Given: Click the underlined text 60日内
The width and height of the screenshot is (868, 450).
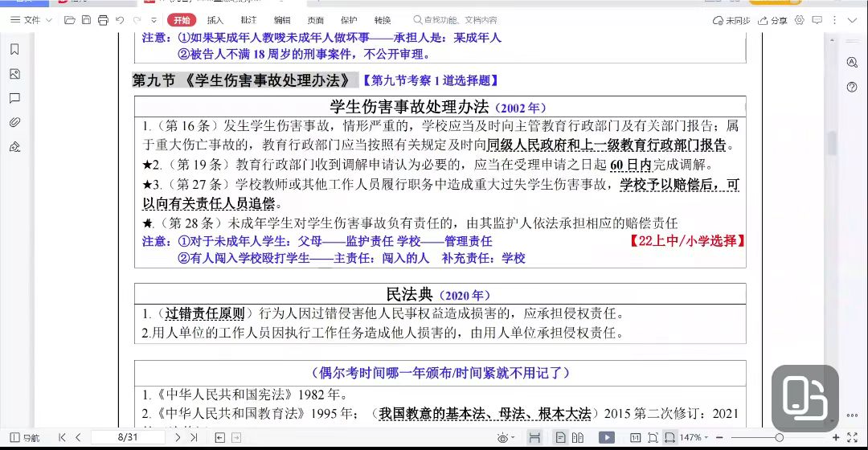Looking at the screenshot, I should tap(631, 165).
